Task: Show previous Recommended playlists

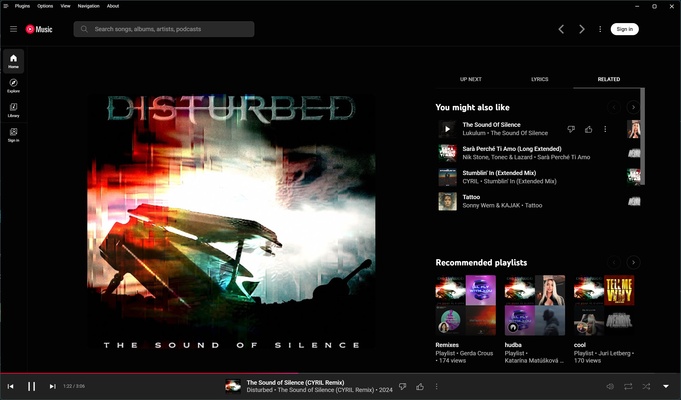Action: (614, 262)
